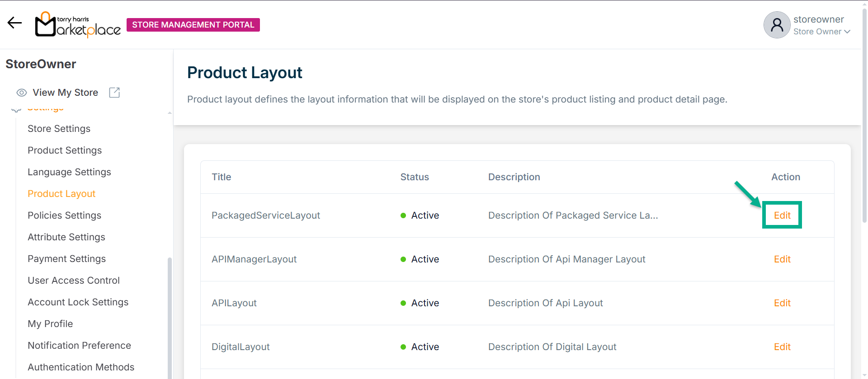Open Store Settings in sidebar
This screenshot has height=379, width=868.
point(59,129)
